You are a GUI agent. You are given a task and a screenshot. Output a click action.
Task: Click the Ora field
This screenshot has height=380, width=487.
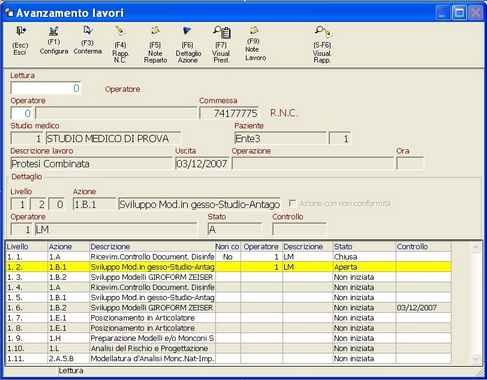[410, 164]
